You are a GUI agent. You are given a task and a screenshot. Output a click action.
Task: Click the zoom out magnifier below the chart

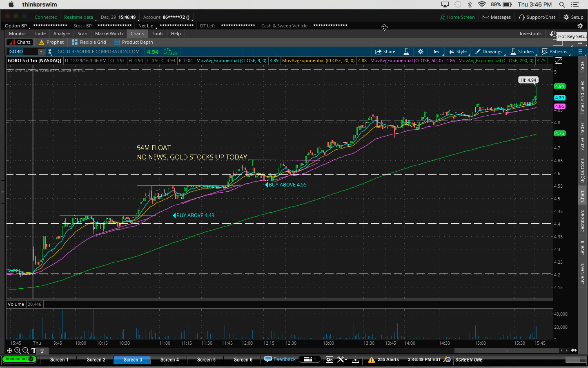coord(25,350)
